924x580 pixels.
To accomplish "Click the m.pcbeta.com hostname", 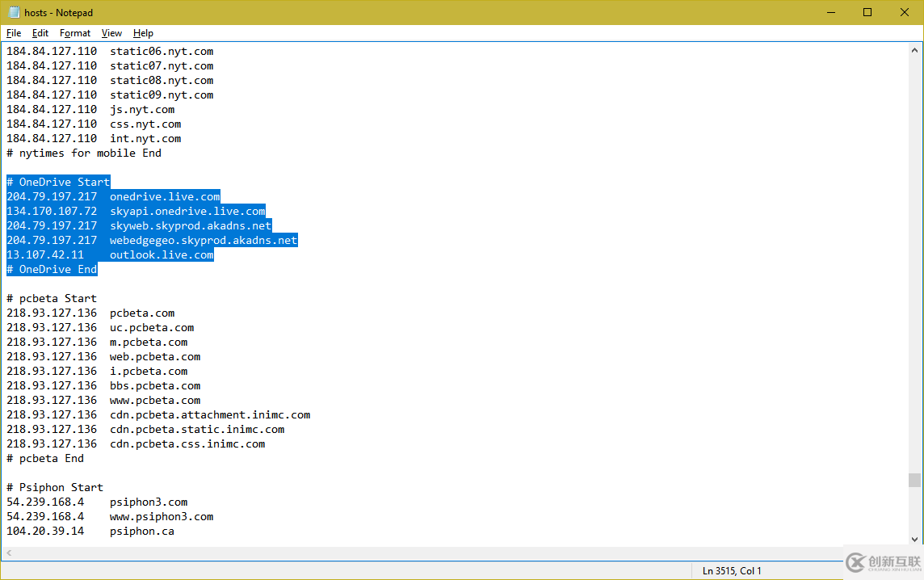I will [149, 342].
